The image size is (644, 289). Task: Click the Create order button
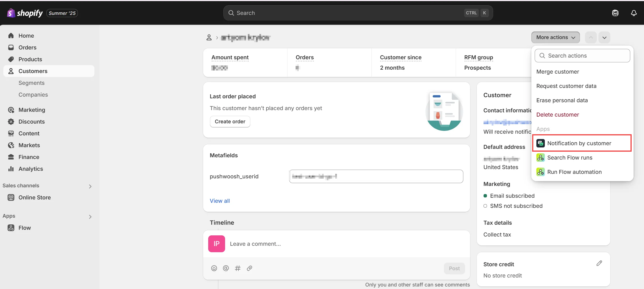[x=230, y=122]
